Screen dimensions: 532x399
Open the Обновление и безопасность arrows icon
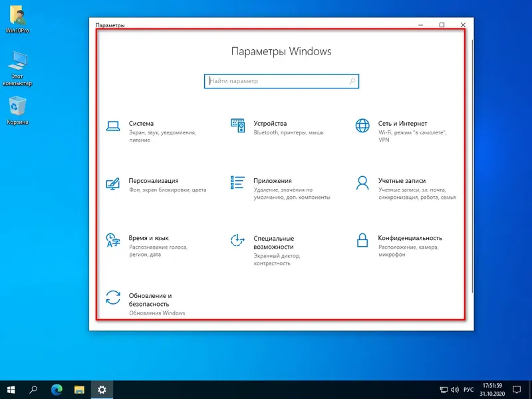point(113,297)
